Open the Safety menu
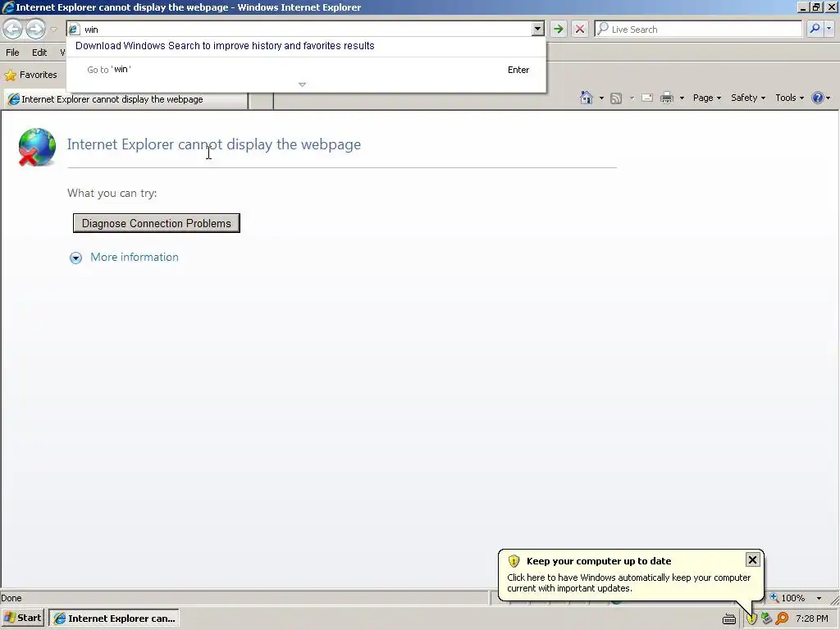 [748, 98]
